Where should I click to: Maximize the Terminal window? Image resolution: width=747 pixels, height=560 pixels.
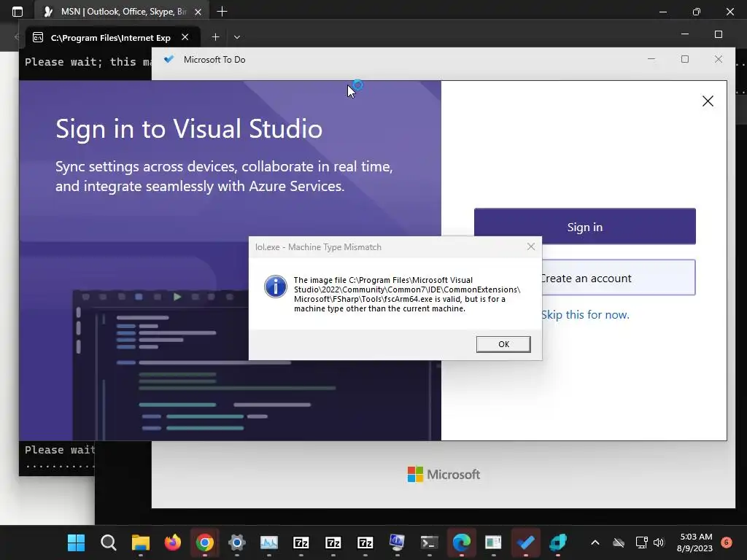(719, 34)
